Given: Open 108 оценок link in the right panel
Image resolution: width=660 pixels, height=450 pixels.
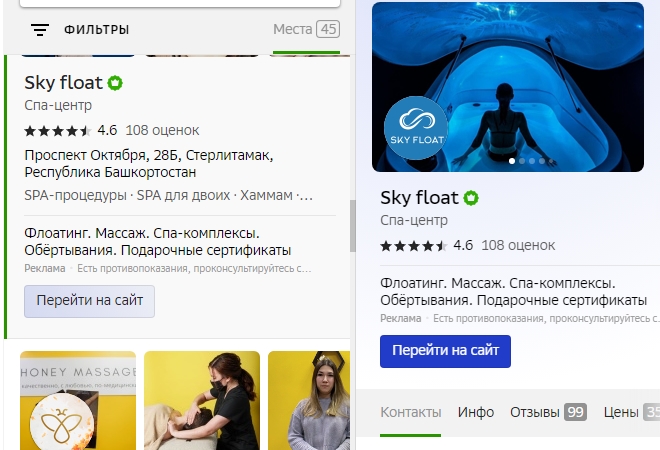Looking at the screenshot, I should coord(518,245).
